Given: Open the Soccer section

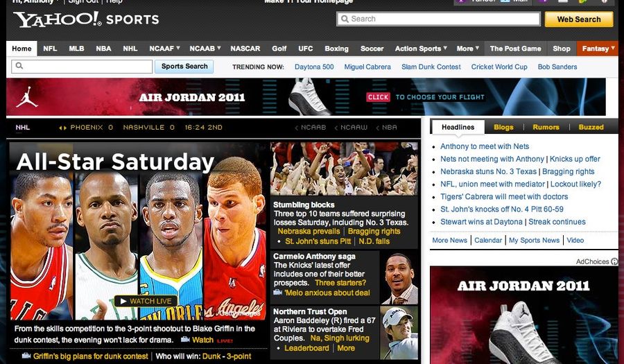Looking at the screenshot, I should pyautogui.click(x=372, y=49).
